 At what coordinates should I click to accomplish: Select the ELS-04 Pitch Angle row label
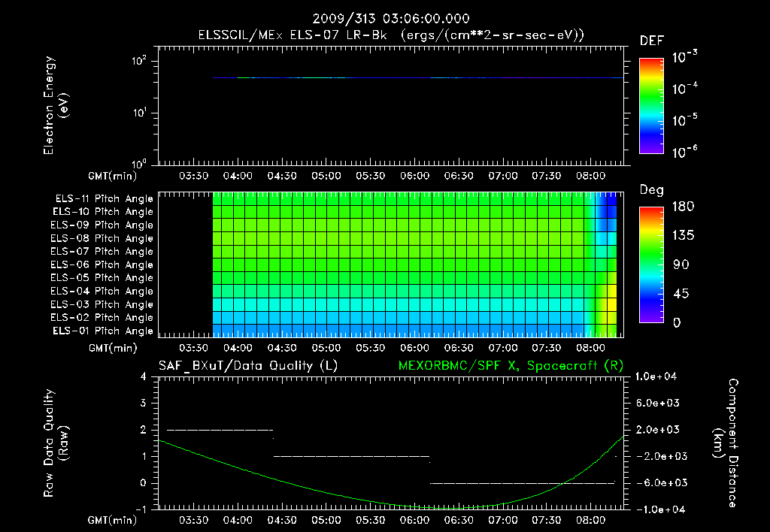click(102, 292)
